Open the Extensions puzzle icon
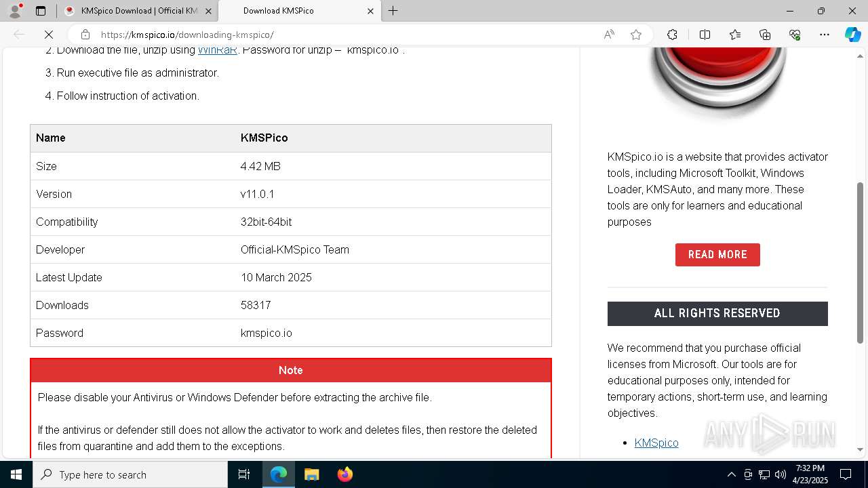Image resolution: width=868 pixels, height=488 pixels. click(672, 35)
